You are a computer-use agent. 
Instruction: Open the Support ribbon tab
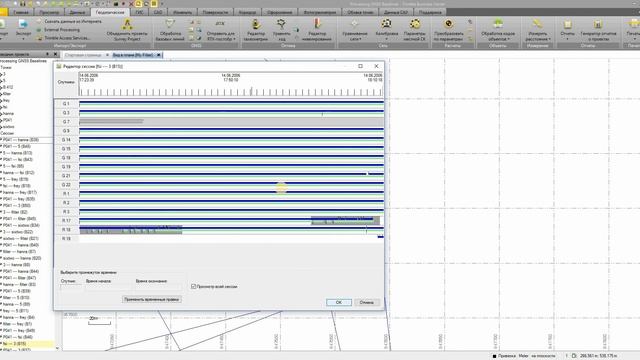coord(430,12)
